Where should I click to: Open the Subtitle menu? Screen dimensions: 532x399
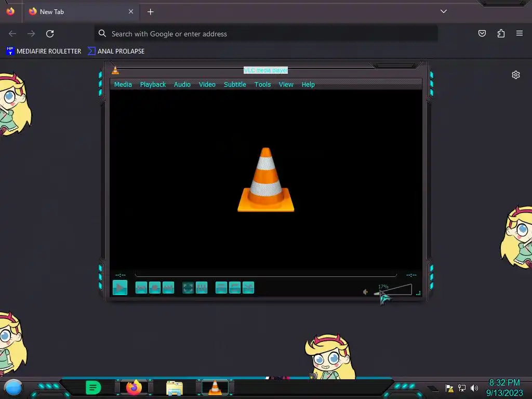(235, 85)
